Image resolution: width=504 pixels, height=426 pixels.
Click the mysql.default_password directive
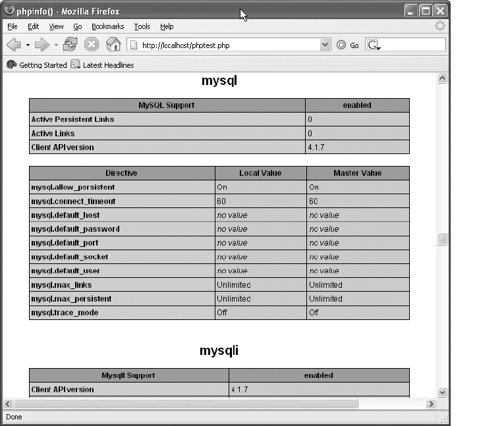point(75,229)
